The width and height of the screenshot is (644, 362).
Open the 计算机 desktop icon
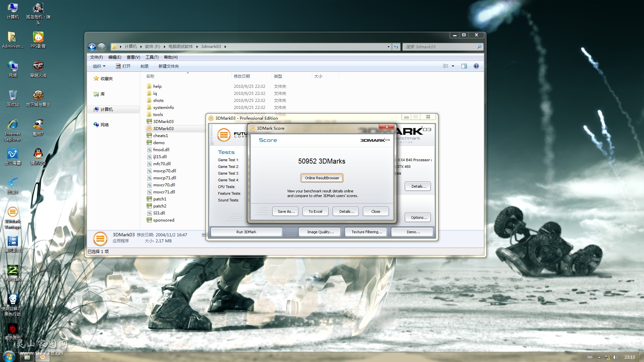click(12, 11)
